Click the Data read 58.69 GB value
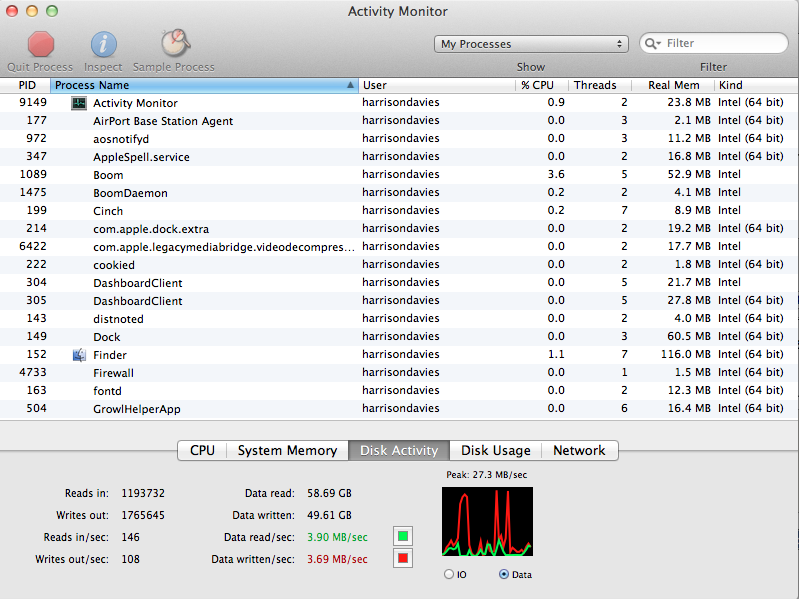This screenshot has width=799, height=599. click(x=329, y=493)
